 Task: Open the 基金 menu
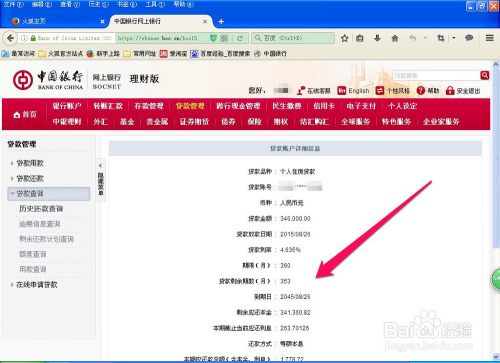[127, 122]
